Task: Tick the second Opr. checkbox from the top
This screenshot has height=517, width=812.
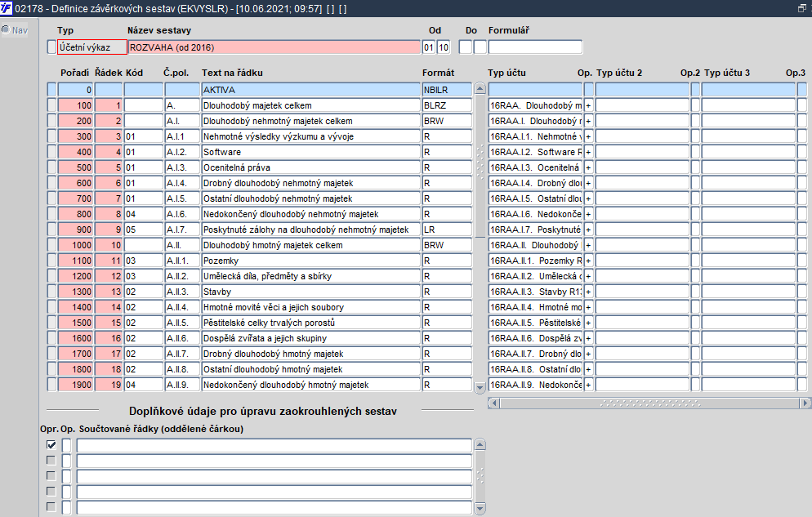Action: click(x=51, y=460)
